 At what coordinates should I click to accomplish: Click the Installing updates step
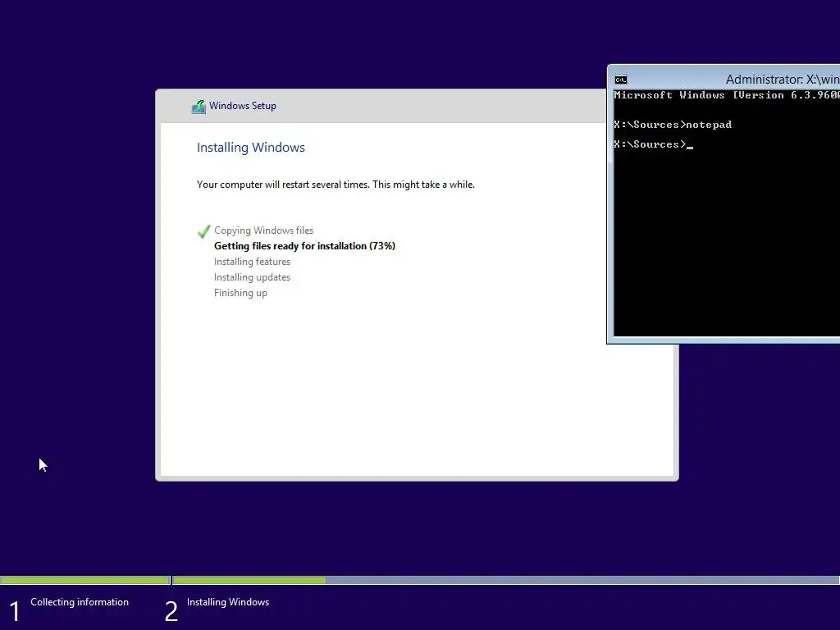[253, 277]
